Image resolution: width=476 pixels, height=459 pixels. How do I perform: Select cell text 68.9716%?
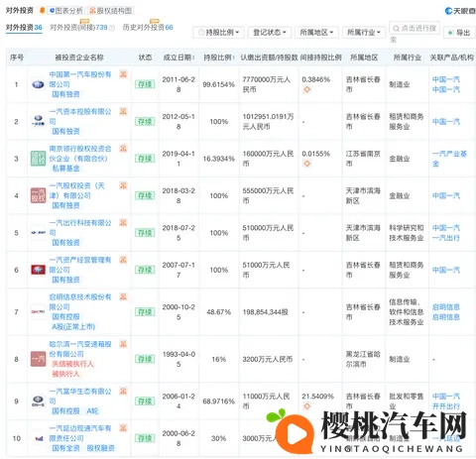pyautogui.click(x=218, y=402)
